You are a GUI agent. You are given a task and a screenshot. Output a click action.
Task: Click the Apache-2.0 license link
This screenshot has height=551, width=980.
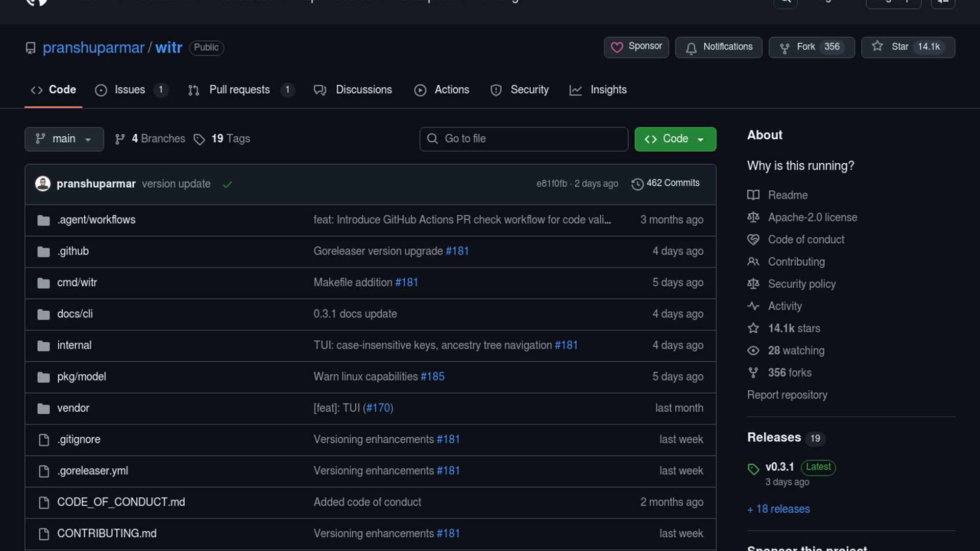coord(812,217)
